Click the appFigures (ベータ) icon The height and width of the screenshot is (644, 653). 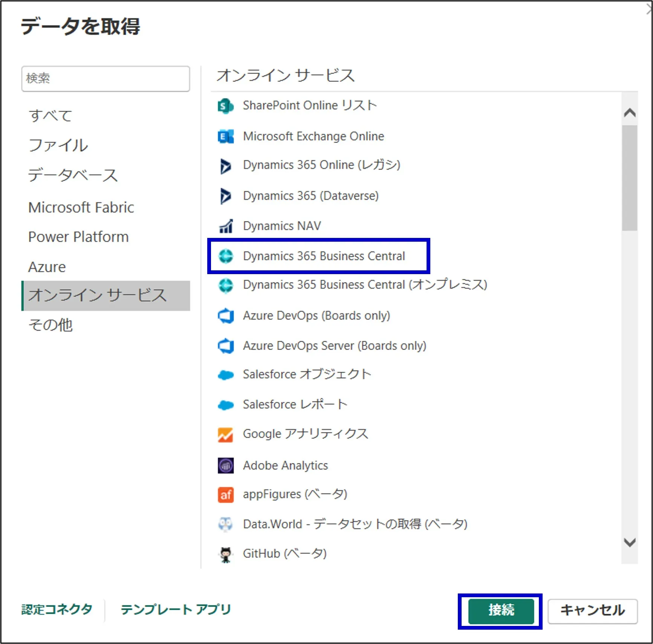click(225, 495)
